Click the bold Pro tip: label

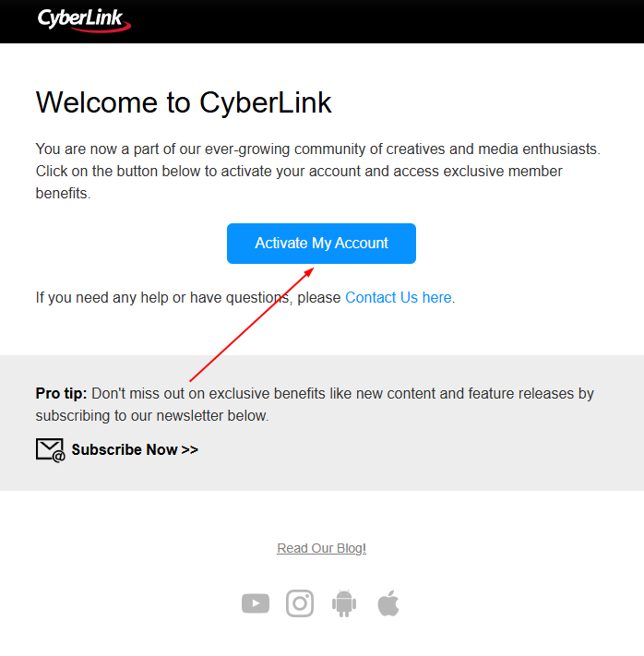coord(61,394)
